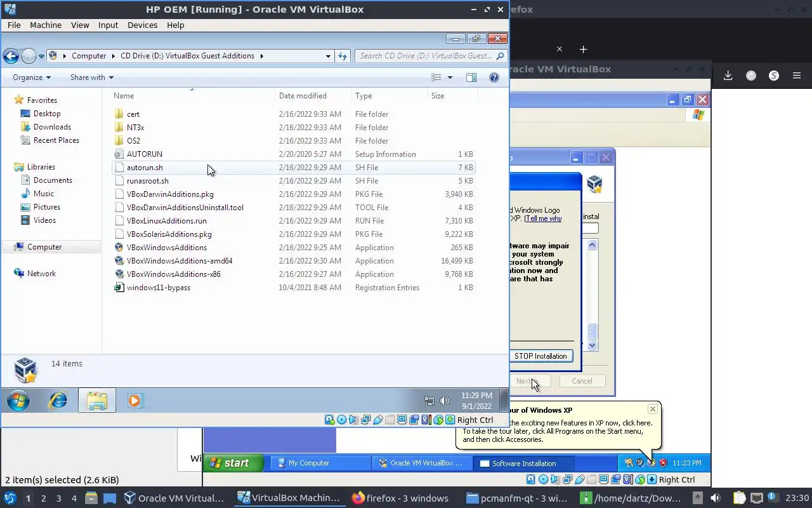Toggle the preview pane icon
Viewport: 812px width, 508px height.
[x=471, y=77]
